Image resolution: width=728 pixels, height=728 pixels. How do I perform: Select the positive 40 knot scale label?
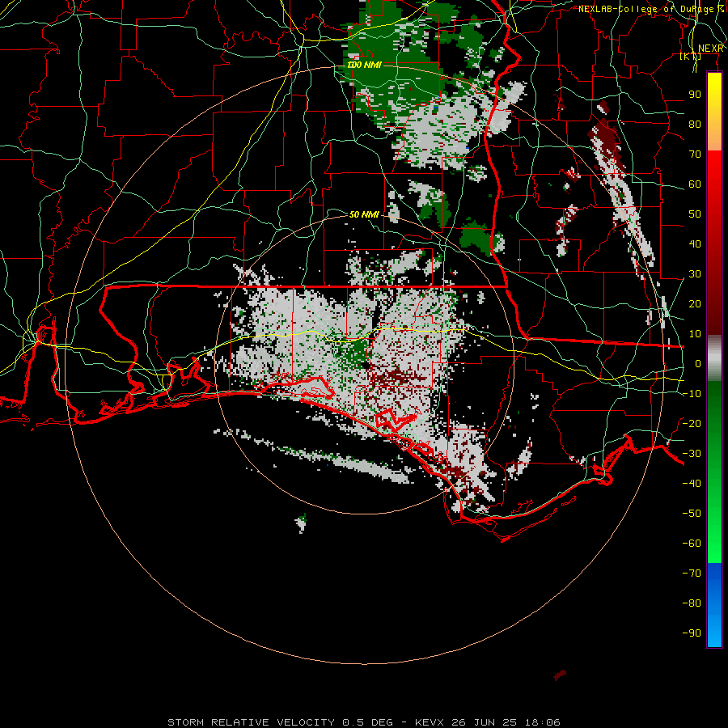[695, 243]
